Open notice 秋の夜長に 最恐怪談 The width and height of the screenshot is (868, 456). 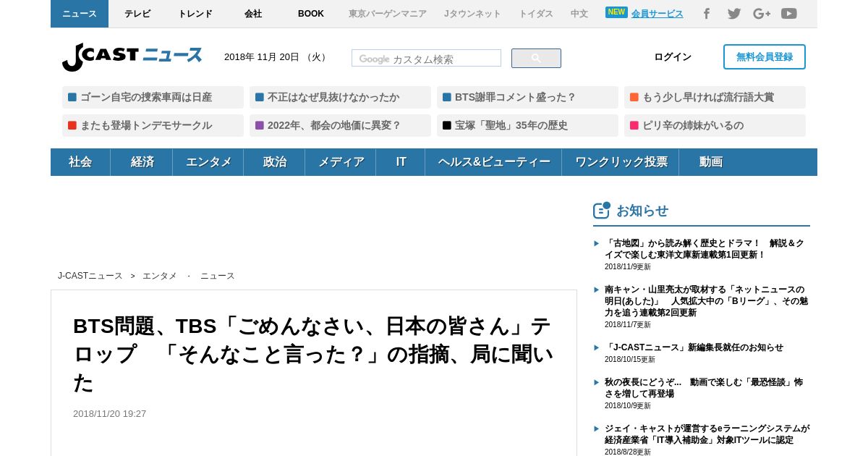[x=704, y=388]
